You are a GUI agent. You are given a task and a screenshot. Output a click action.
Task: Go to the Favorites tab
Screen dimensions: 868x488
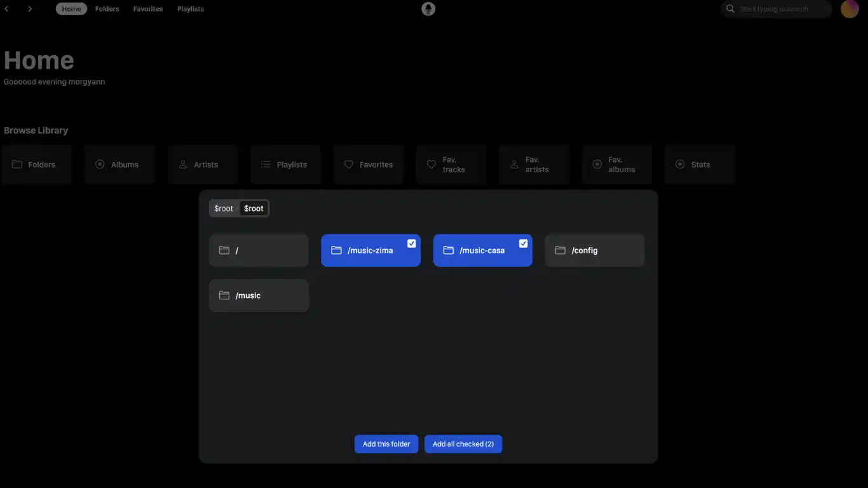147,9
